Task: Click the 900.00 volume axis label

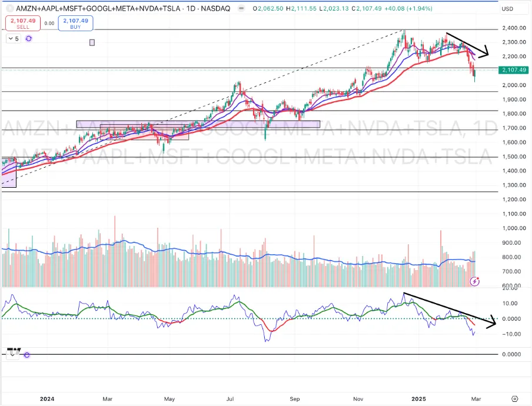Action: [x=511, y=243]
